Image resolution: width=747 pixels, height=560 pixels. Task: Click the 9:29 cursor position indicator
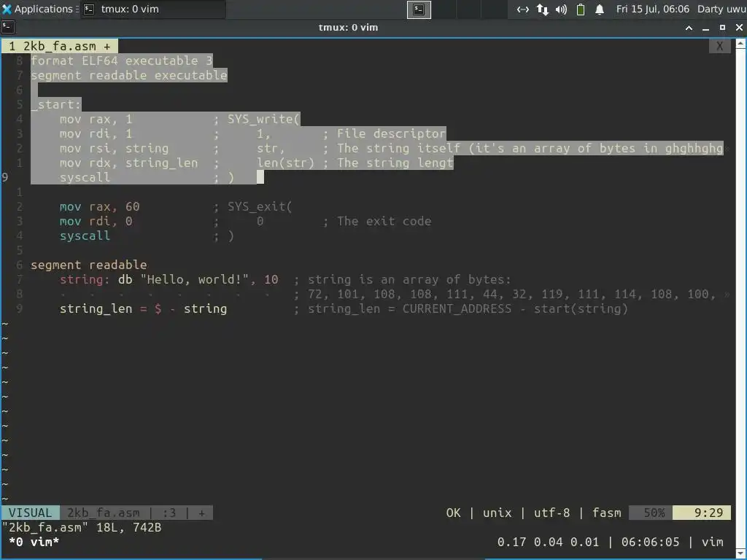coord(701,513)
